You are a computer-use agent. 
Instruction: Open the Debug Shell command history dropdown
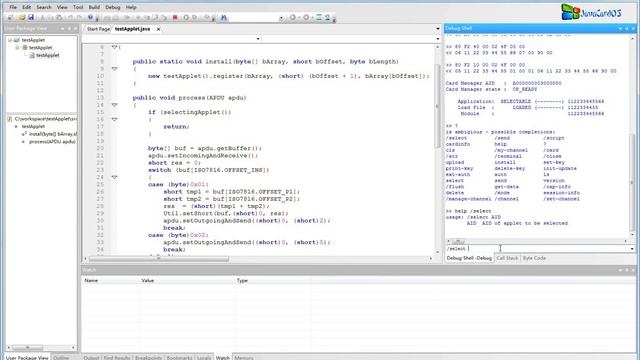[632, 249]
